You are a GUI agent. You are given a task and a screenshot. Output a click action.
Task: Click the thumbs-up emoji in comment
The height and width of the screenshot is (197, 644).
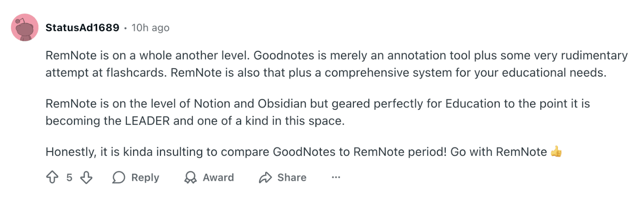(x=556, y=152)
